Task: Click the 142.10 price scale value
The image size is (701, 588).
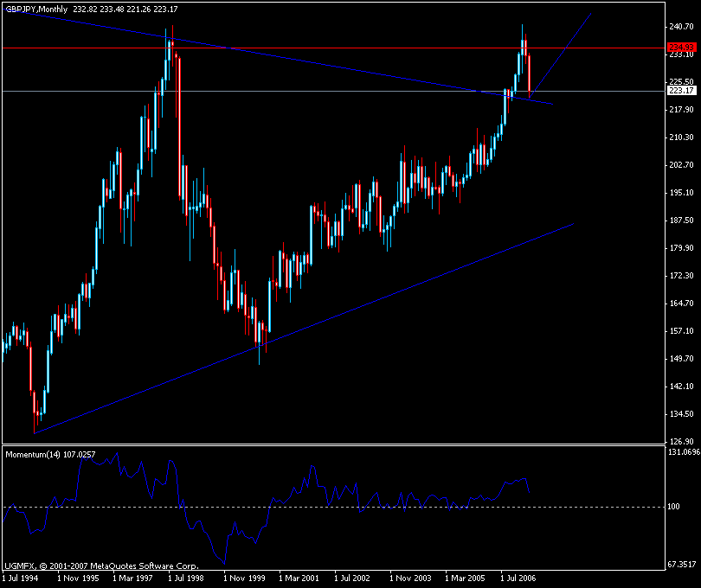Action: point(682,387)
